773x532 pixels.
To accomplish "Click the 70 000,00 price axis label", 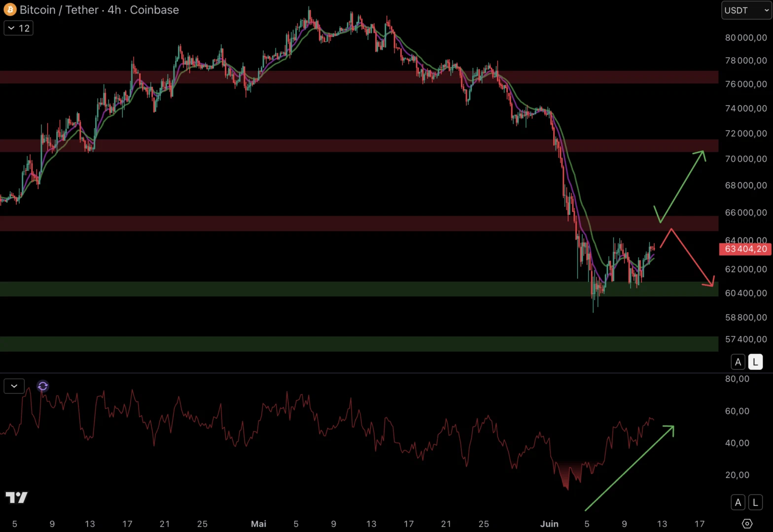I will (746, 159).
